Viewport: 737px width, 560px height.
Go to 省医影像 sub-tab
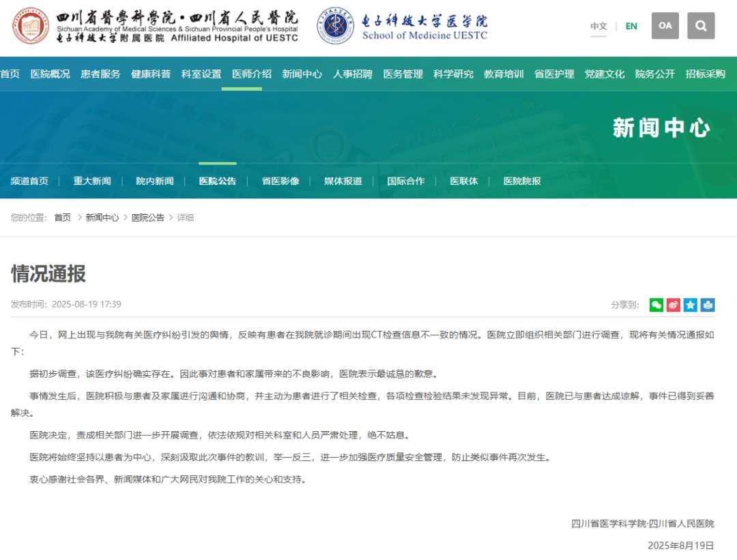click(x=280, y=181)
